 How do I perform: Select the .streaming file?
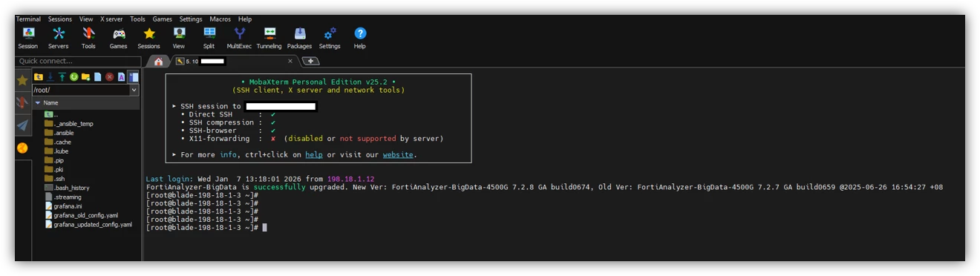click(63, 197)
